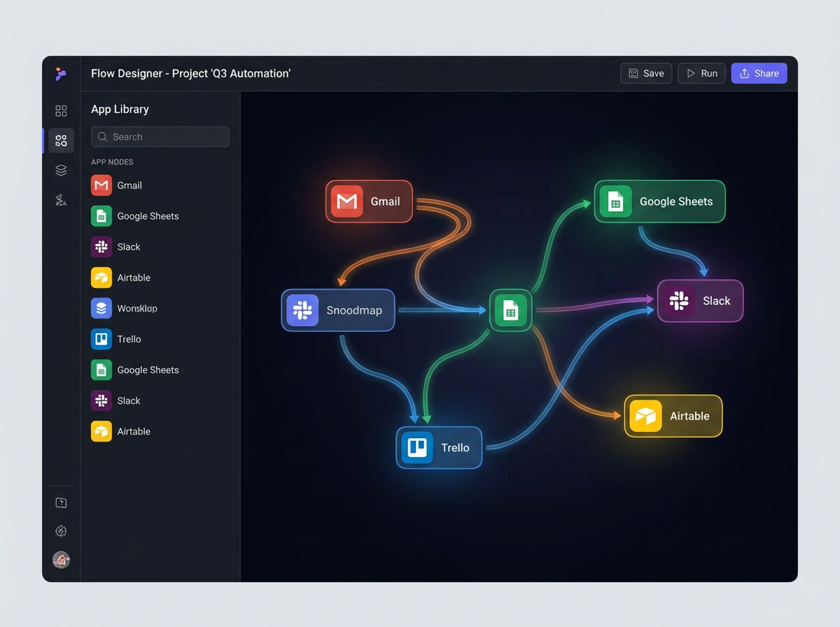Select the labeled Google Sheets node on canvas

(659, 202)
